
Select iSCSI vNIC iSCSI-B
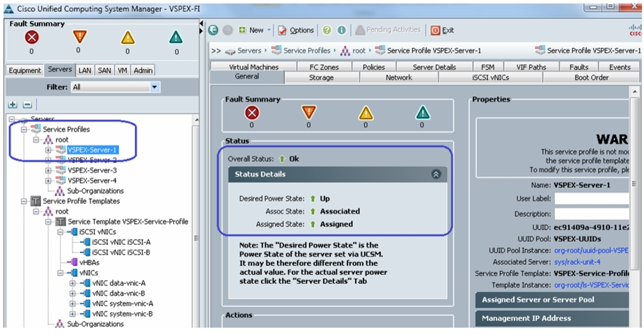click(121, 253)
